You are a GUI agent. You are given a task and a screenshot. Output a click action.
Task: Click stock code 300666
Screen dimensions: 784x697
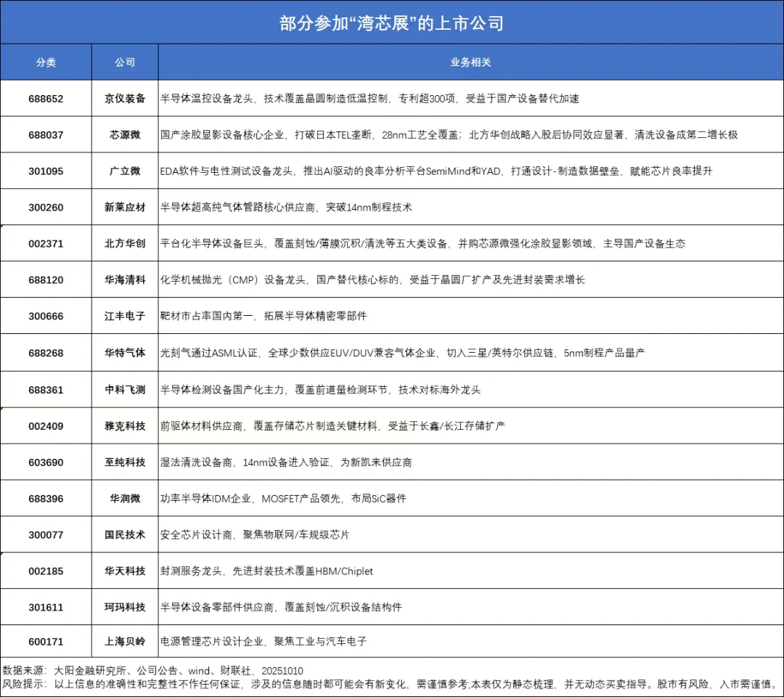pos(46,317)
